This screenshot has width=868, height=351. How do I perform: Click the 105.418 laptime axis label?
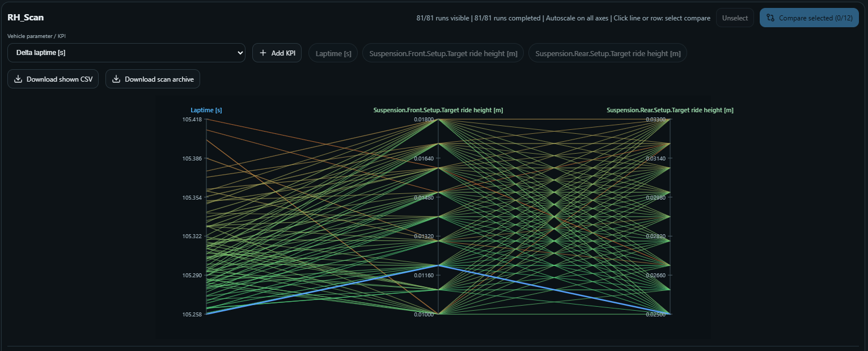(x=192, y=120)
